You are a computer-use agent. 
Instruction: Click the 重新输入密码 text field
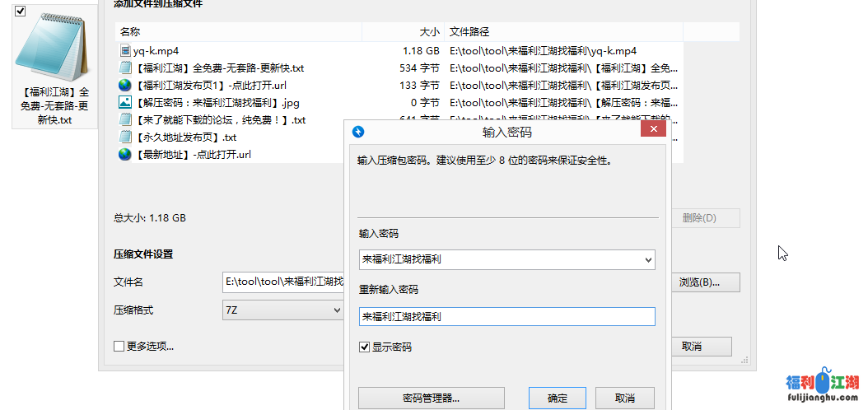(x=506, y=317)
